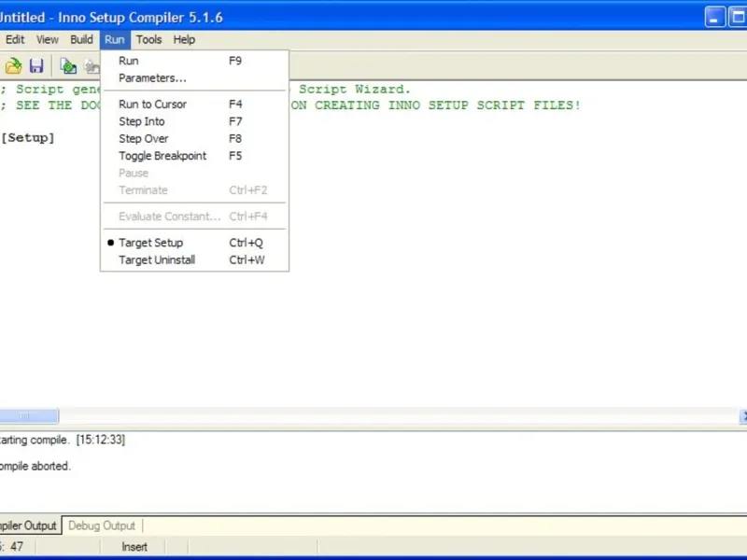Open the Edit menu
This screenshot has width=747, height=560.
coord(15,39)
